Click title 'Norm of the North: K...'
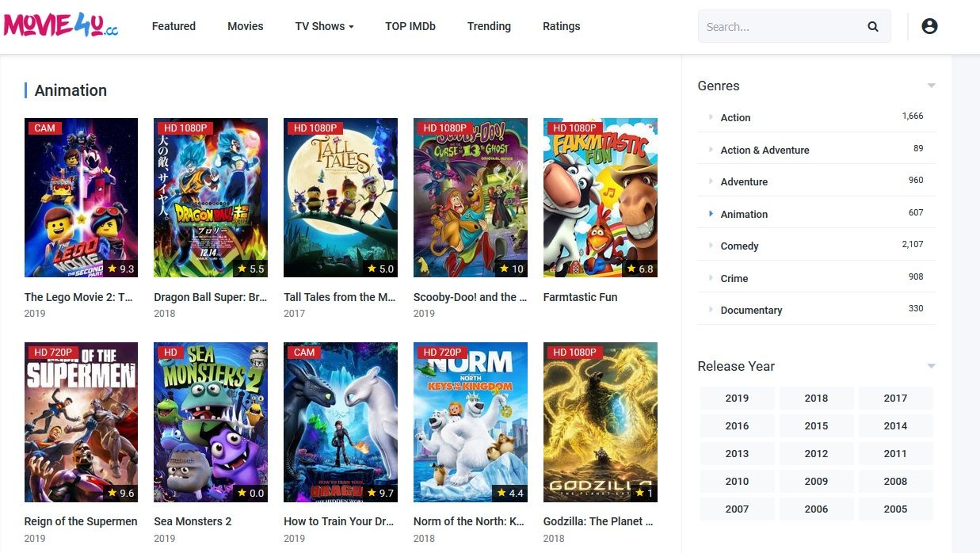 pyautogui.click(x=469, y=521)
